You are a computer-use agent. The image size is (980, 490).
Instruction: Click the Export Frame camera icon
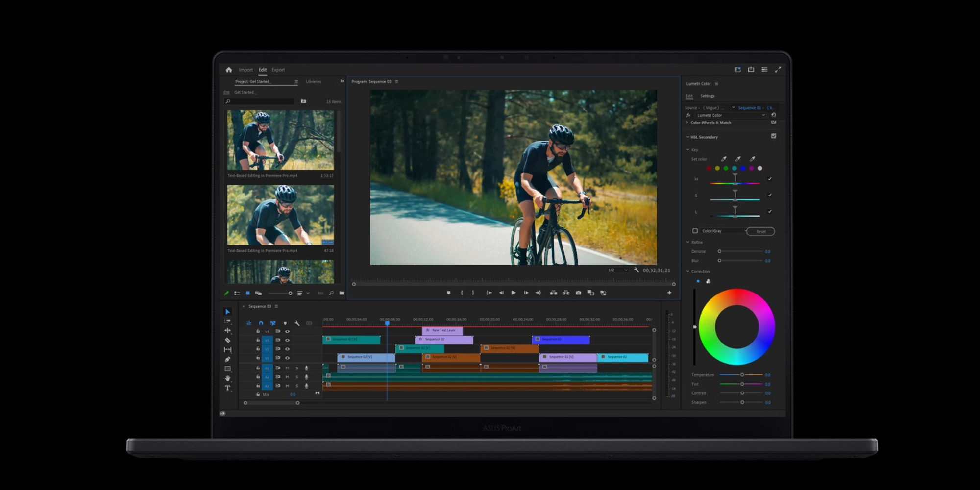[x=578, y=293]
